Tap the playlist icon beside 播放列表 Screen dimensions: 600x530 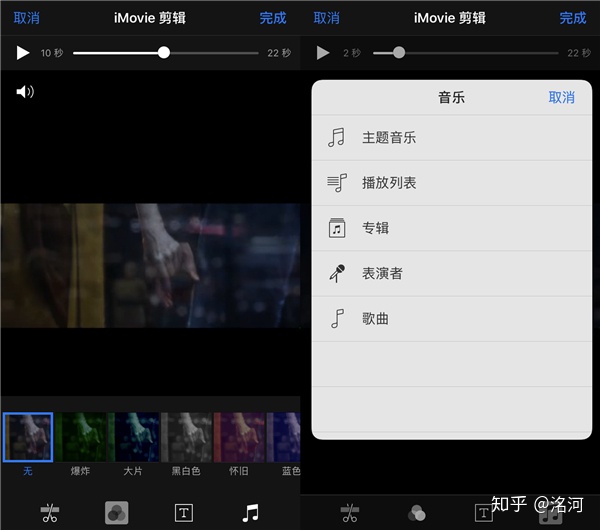[x=337, y=183]
